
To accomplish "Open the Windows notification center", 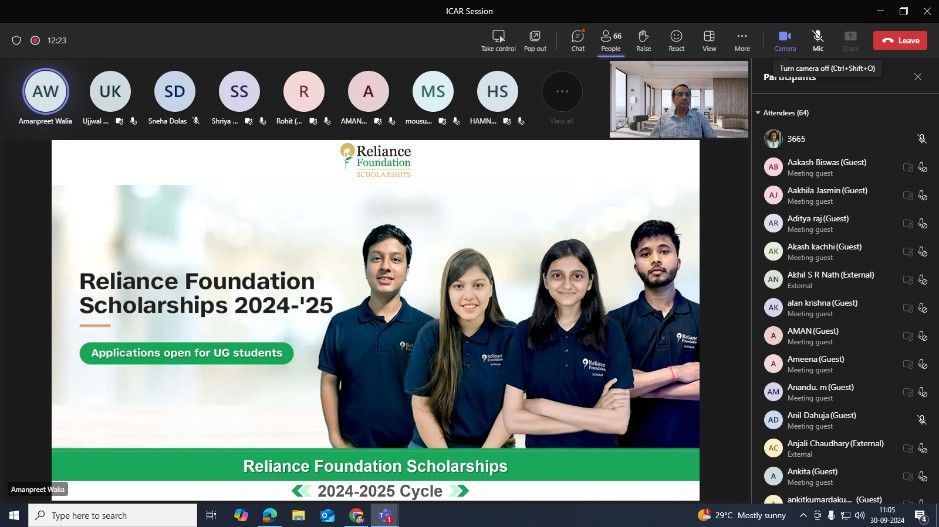I will pyautogui.click(x=920, y=515).
